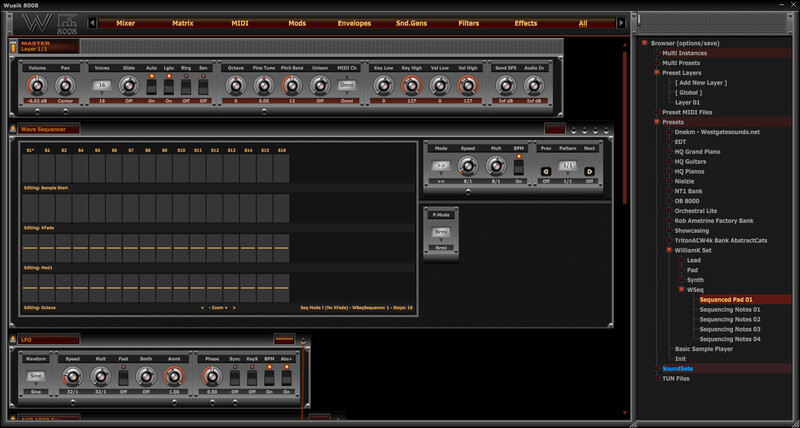Image resolution: width=800 pixels, height=428 pixels.
Task: Toggle the LFO Sync switch
Action: coord(235,378)
